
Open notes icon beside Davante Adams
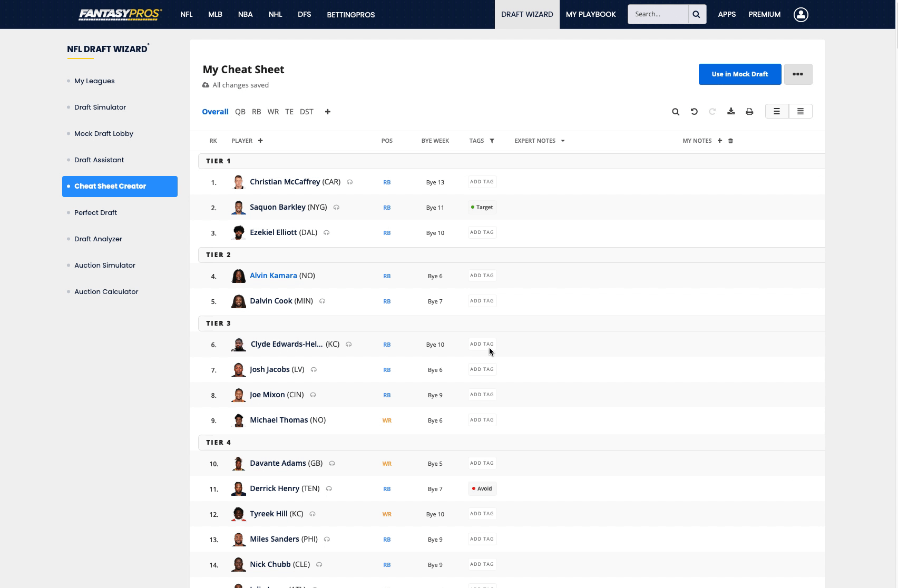click(x=332, y=464)
